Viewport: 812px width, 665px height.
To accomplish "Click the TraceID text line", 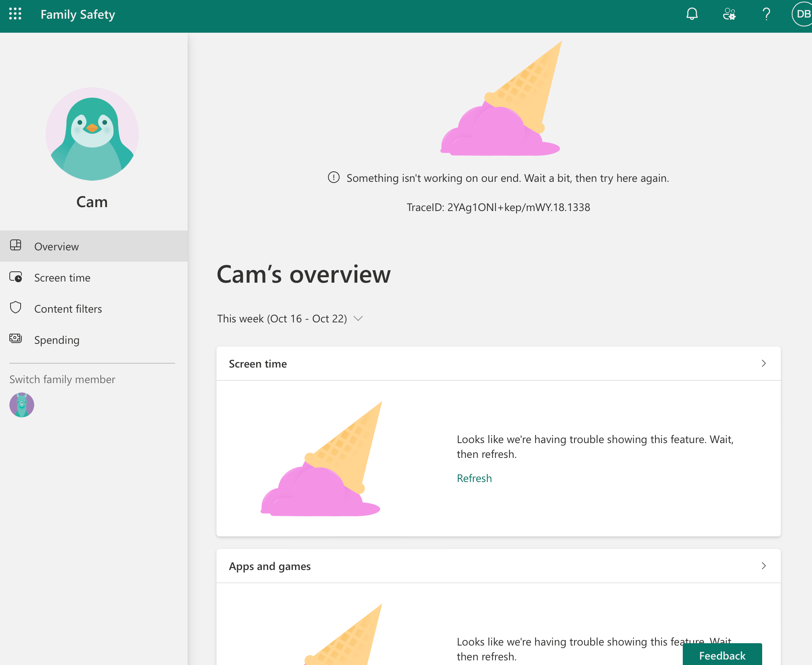I will coord(498,207).
